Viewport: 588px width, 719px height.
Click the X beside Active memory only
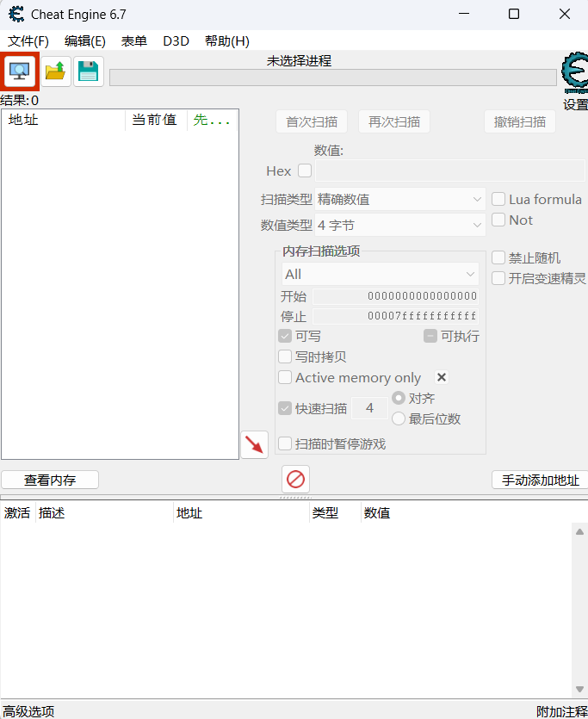coord(442,377)
